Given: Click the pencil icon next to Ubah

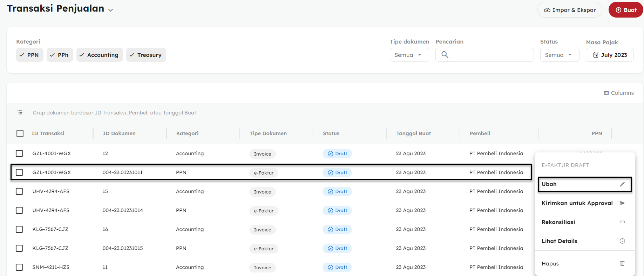Looking at the screenshot, I should pyautogui.click(x=622, y=184).
